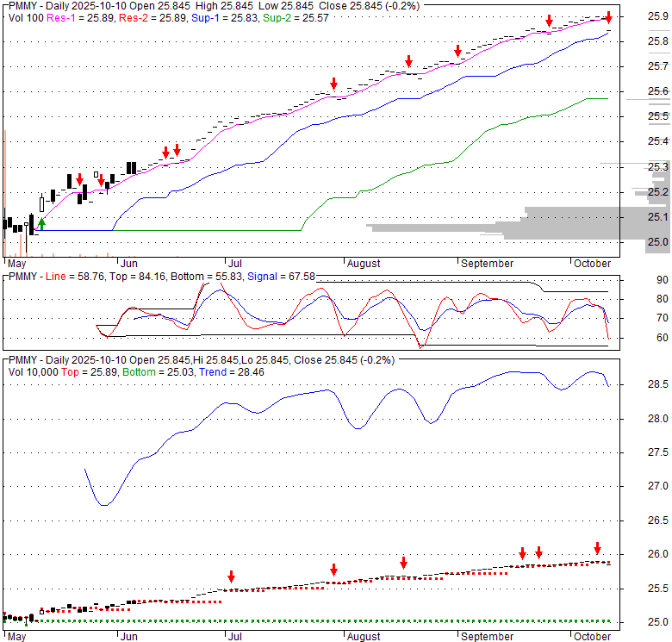This screenshot has height=642, width=672.
Task: Click September on the top chart time axis
Action: click(488, 263)
